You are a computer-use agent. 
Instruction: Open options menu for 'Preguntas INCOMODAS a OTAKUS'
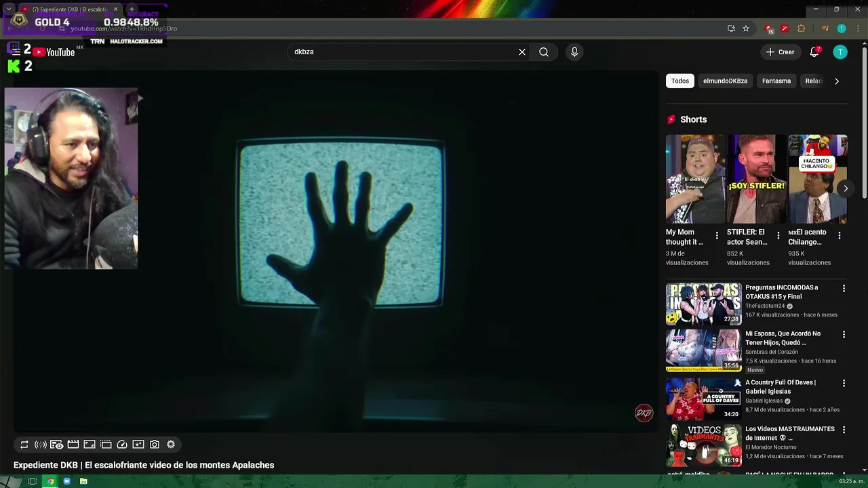click(x=844, y=289)
